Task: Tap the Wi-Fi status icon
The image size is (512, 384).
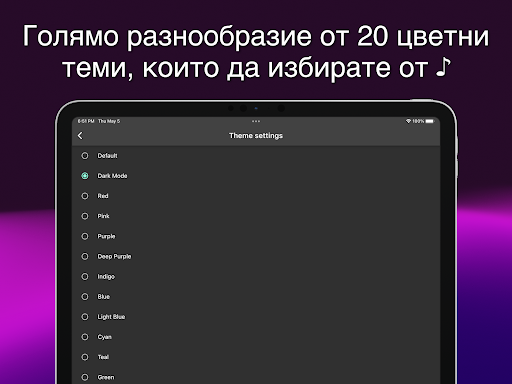Action: coord(408,121)
